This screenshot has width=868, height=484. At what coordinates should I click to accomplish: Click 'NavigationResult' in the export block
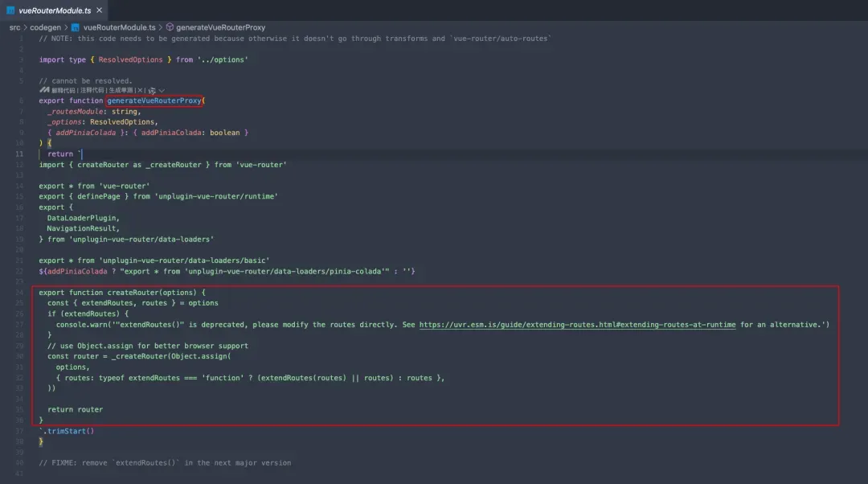coord(81,228)
